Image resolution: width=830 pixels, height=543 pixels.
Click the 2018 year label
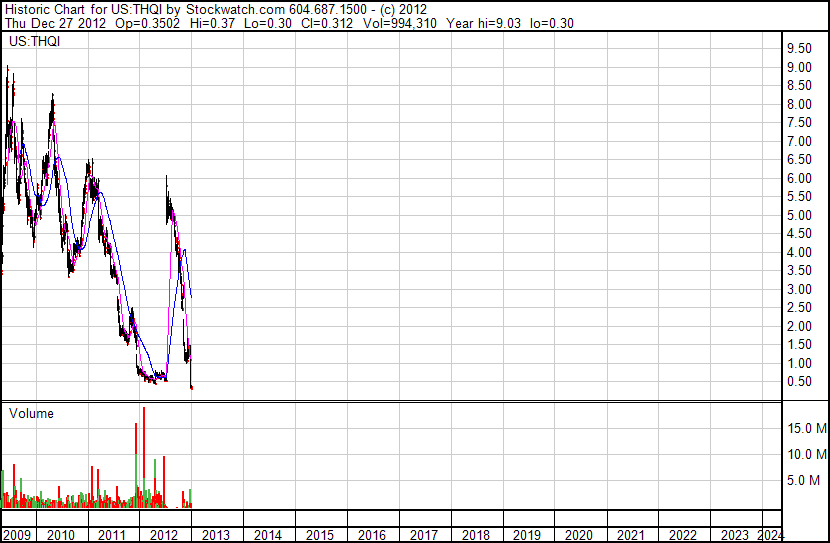(x=475, y=535)
